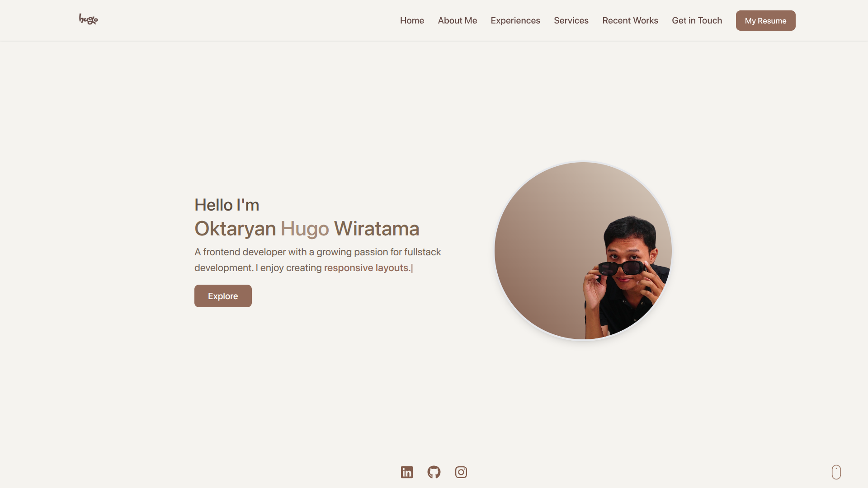Open the LinkedIn profile icon
The width and height of the screenshot is (868, 488).
407,472
